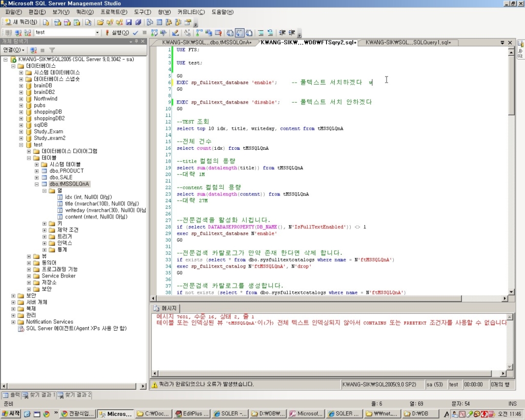This screenshot has width=525, height=420.
Task: Click the Parse query checkmark icon
Action: tap(135, 32)
